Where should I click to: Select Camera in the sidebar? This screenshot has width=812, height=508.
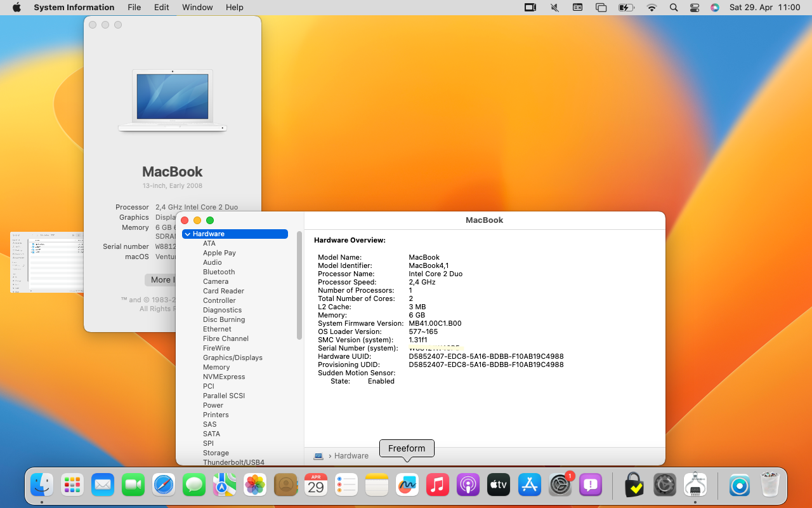point(216,282)
